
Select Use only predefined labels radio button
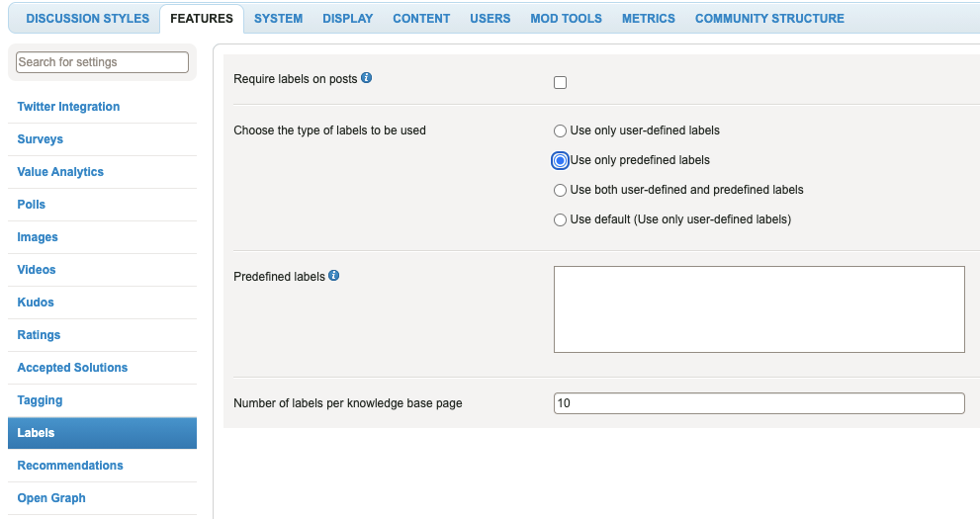(560, 160)
